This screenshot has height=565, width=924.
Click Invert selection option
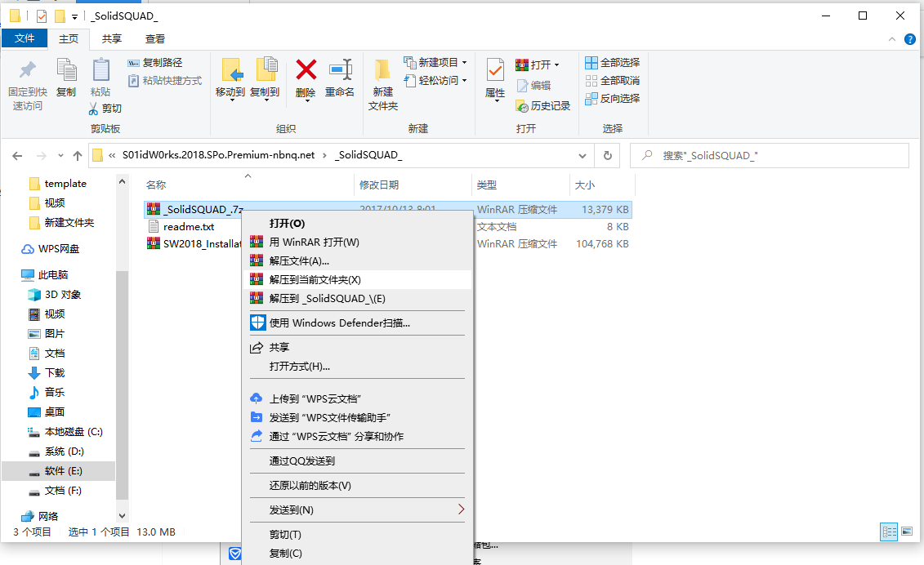point(612,99)
